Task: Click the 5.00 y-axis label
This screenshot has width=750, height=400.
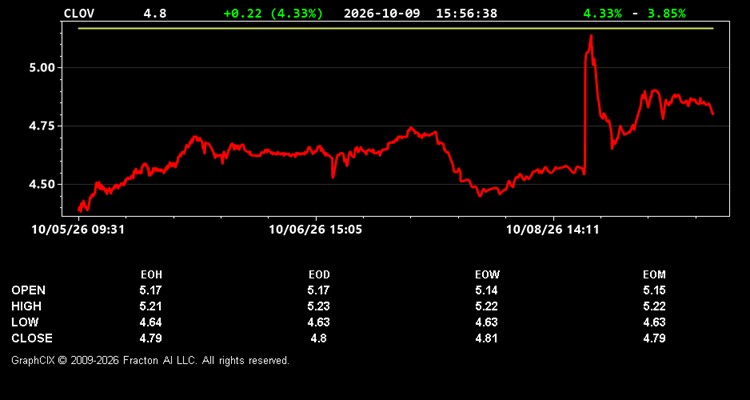Action: pos(43,67)
